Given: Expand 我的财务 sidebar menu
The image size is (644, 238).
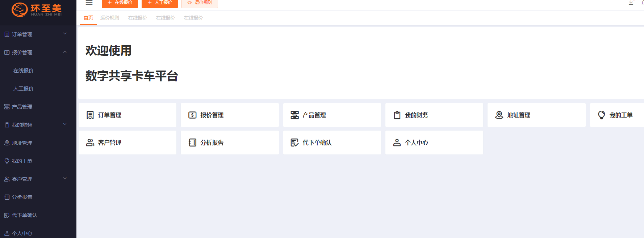Looking at the screenshot, I should click(x=36, y=125).
